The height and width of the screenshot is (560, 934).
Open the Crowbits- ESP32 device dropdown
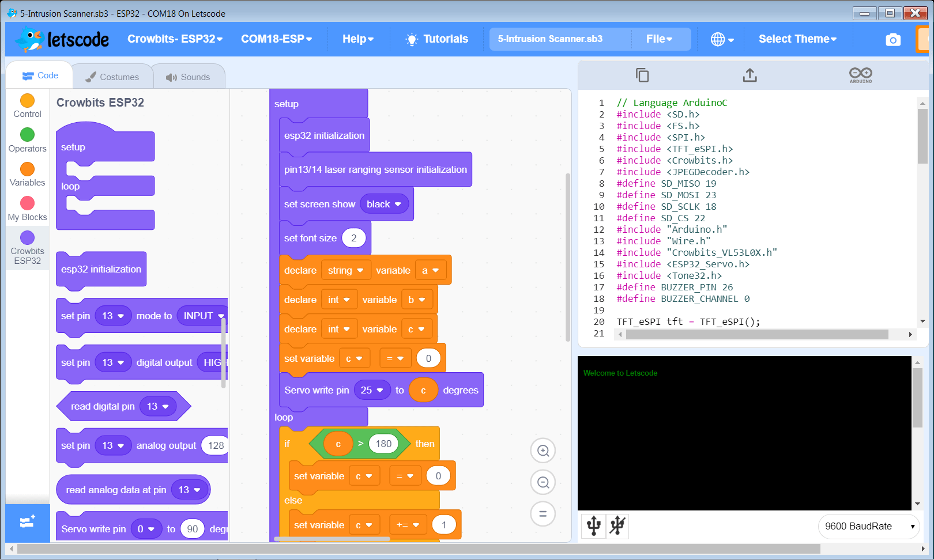coord(175,39)
